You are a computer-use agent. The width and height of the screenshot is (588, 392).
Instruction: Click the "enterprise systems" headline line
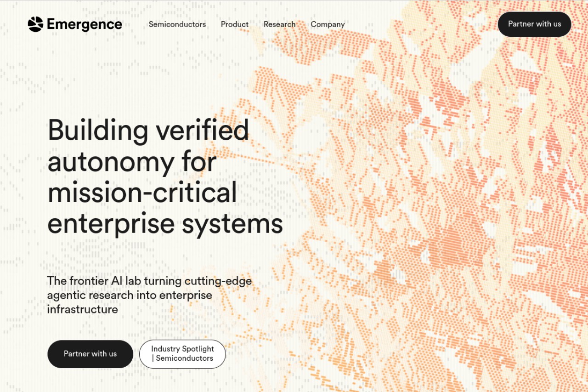coord(165,224)
